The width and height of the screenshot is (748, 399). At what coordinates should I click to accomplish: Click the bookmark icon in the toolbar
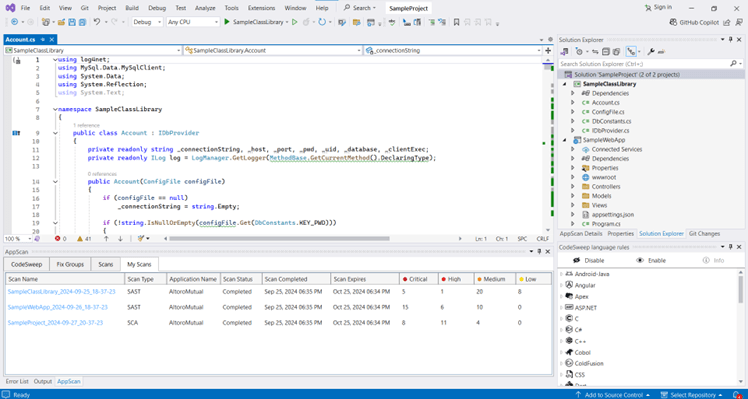457,22
